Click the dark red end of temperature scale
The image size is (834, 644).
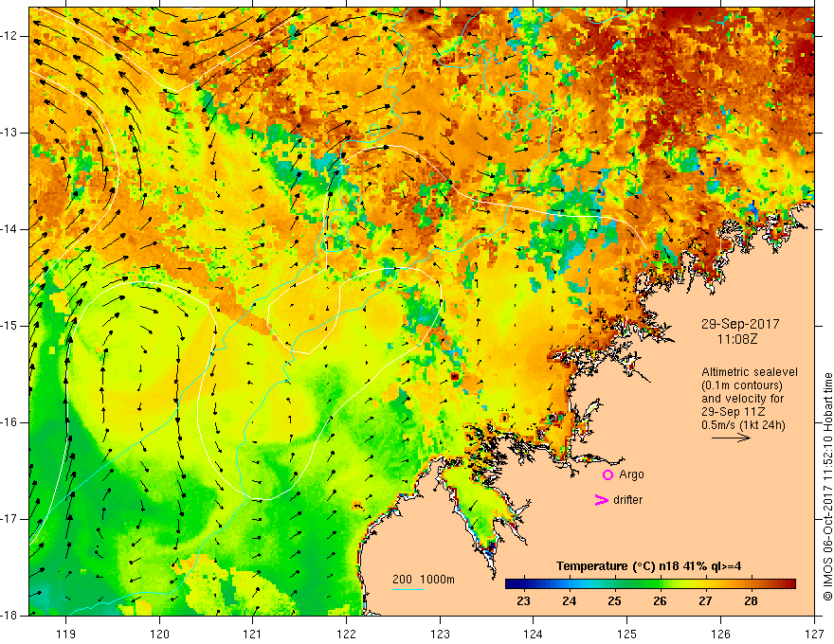tap(790, 584)
